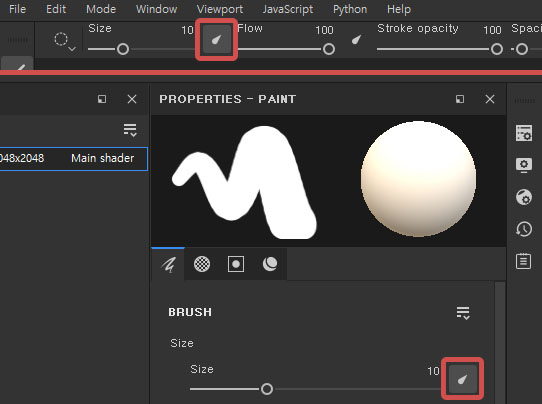
Task: Open the Python menu
Action: coord(350,9)
